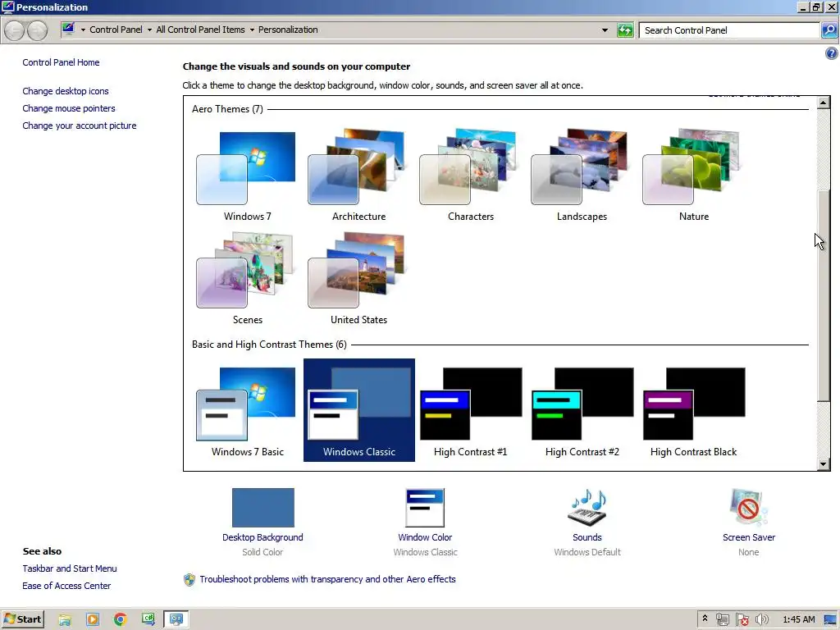Open Window Color settings icon
The image size is (840, 630).
[x=425, y=507]
